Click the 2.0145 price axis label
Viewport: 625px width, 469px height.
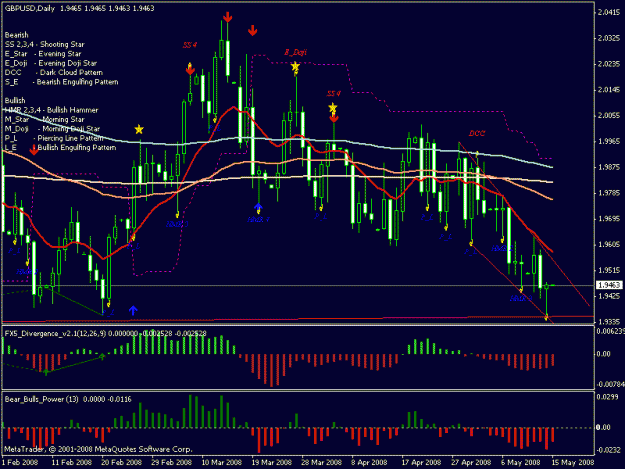609,90
